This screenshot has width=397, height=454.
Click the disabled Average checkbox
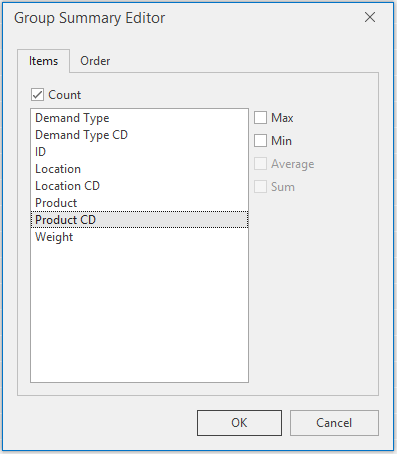[x=260, y=164]
